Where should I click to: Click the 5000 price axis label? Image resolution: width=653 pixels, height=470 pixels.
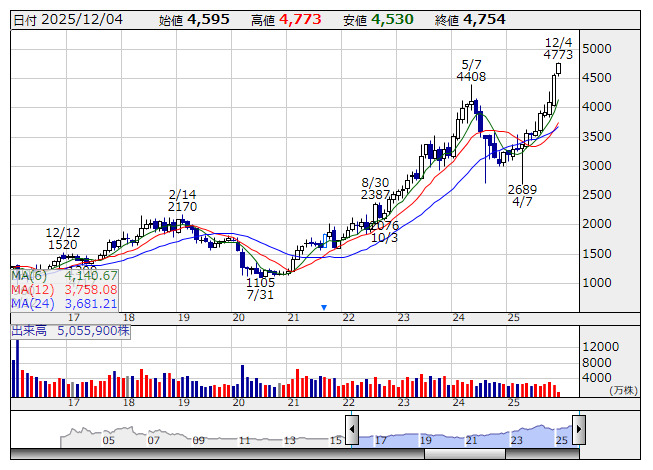click(x=597, y=49)
